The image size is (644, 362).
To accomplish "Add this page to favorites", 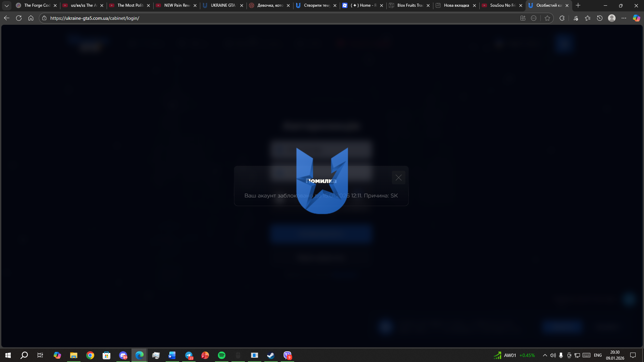I will click(547, 18).
